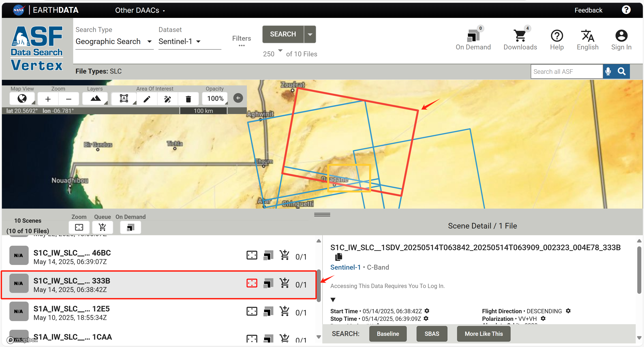Screen dimensions: 644x347
Task: Delete Area Of Interest with trash icon
Action: pyautogui.click(x=188, y=99)
